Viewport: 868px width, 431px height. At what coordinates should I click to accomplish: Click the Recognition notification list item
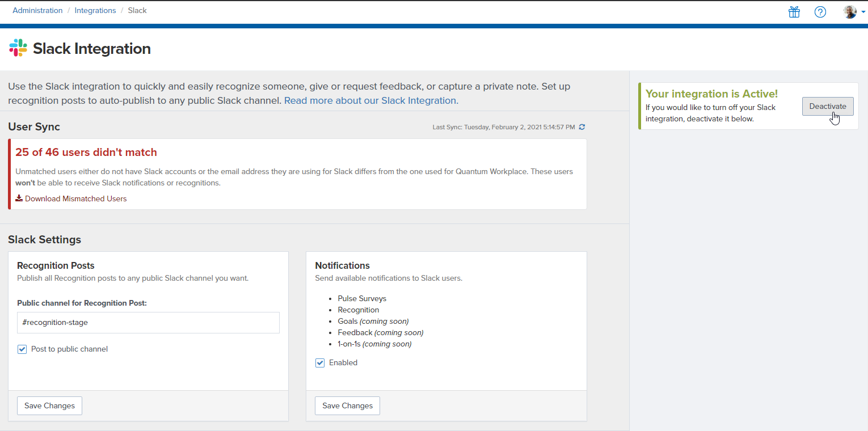click(x=359, y=310)
